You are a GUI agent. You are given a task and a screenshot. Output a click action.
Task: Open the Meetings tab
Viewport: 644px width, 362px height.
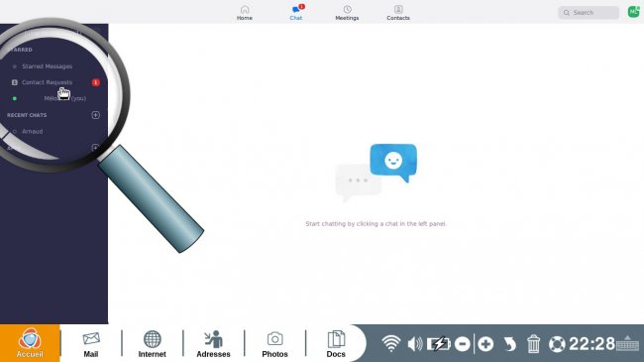click(x=347, y=13)
